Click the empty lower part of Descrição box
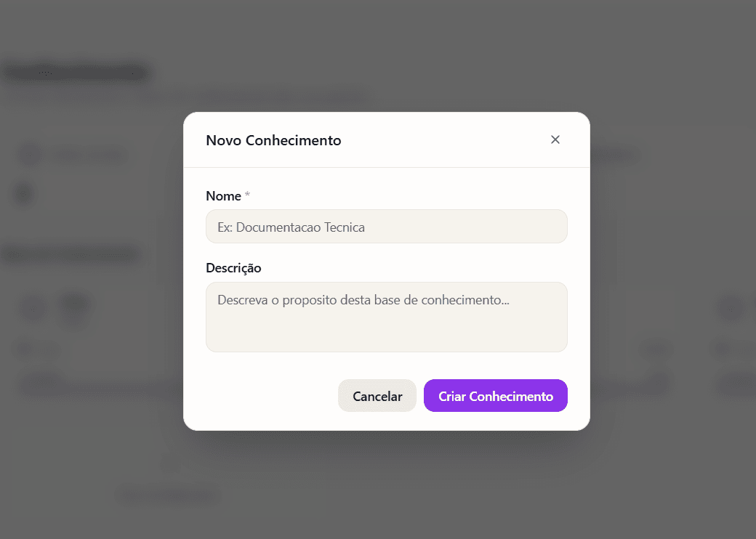 click(x=386, y=335)
